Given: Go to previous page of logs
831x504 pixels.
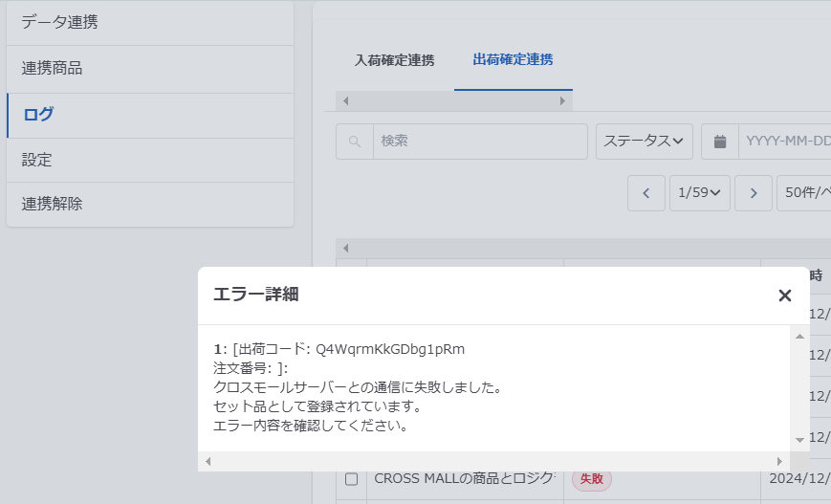Looking at the screenshot, I should pyautogui.click(x=646, y=193).
